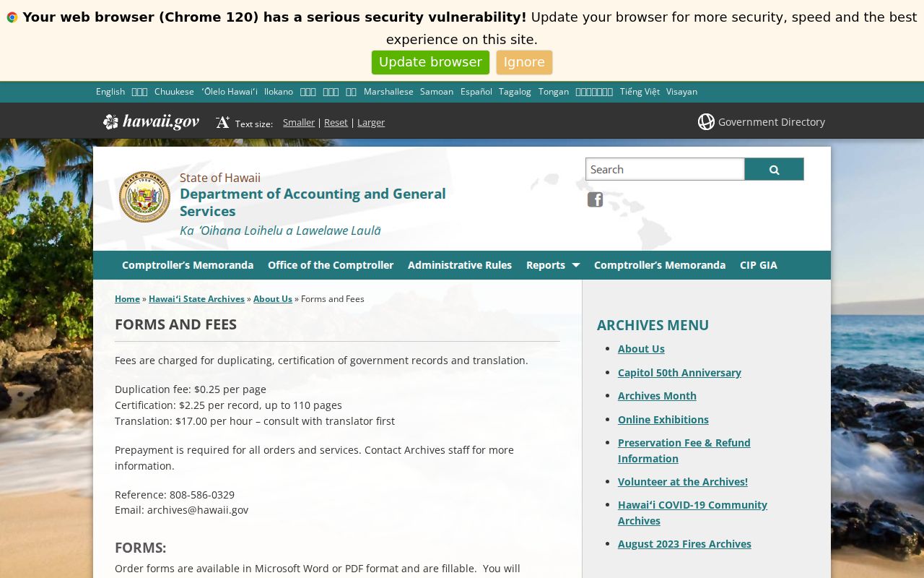The image size is (924, 578).
Task: Expand the Reports menu dropdown arrow
Action: (575, 265)
